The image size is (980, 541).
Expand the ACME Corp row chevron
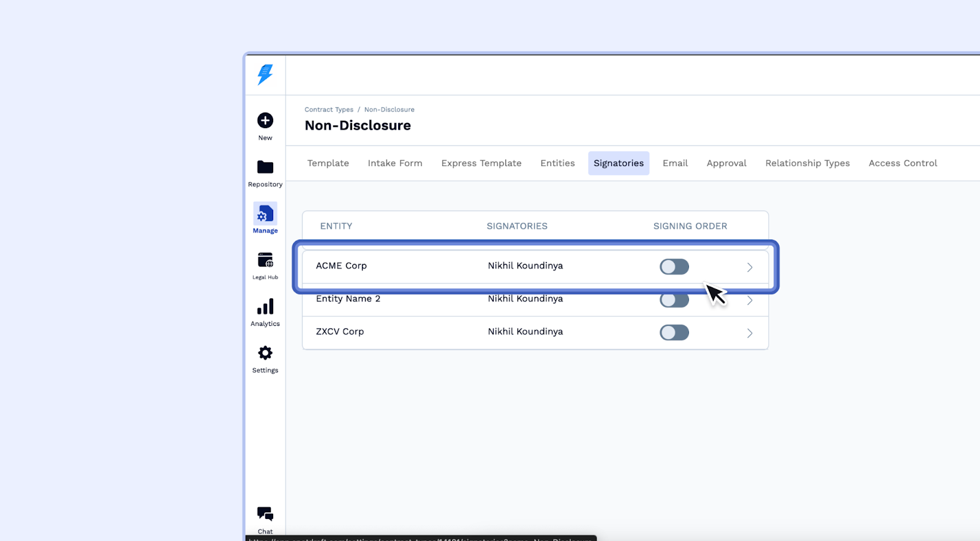coord(750,267)
